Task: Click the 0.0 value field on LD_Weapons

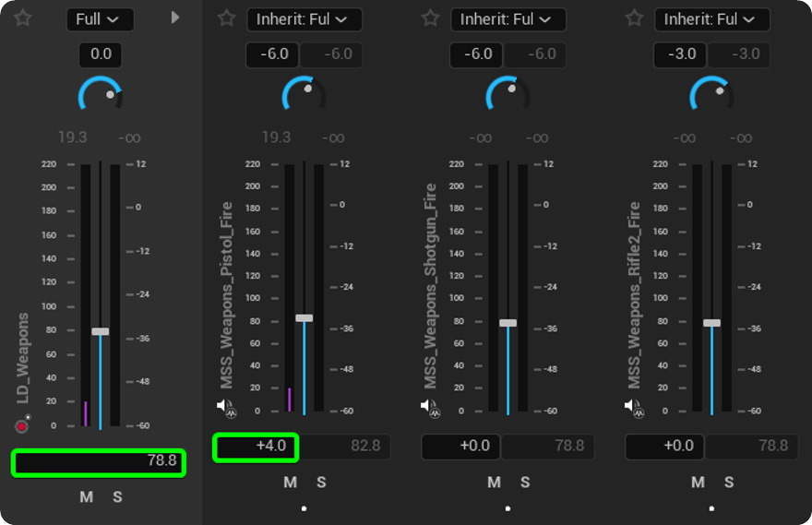Action: pos(101,54)
